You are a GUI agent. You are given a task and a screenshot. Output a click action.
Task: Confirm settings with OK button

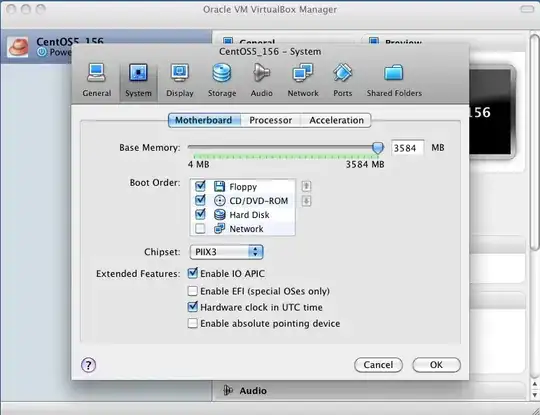[436, 365]
